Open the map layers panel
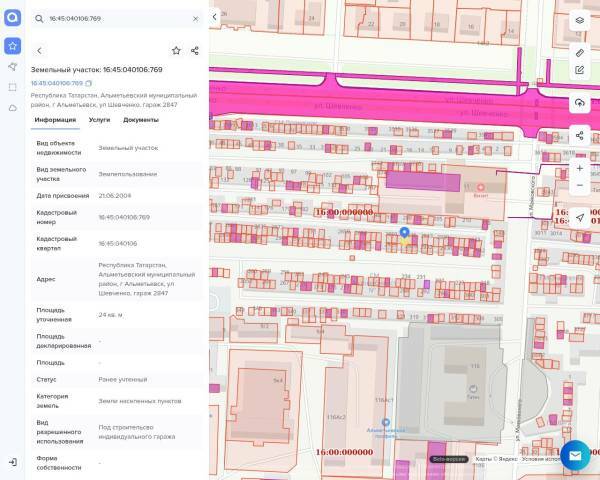The height and width of the screenshot is (480, 600). pos(580,20)
